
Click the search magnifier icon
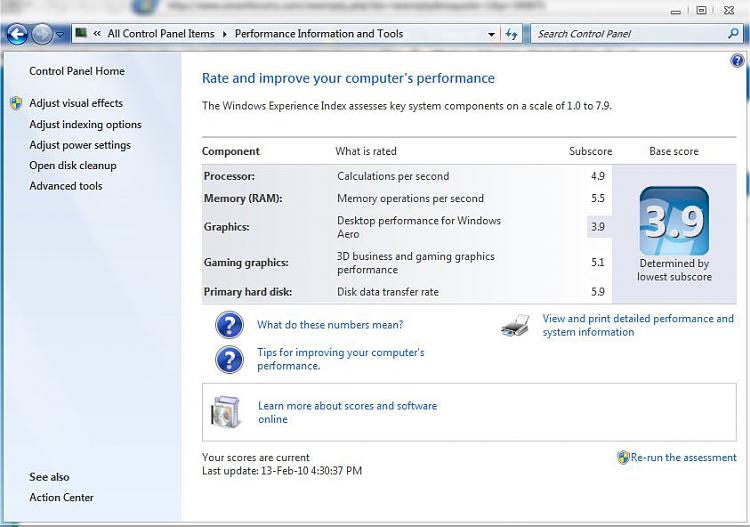(x=733, y=33)
